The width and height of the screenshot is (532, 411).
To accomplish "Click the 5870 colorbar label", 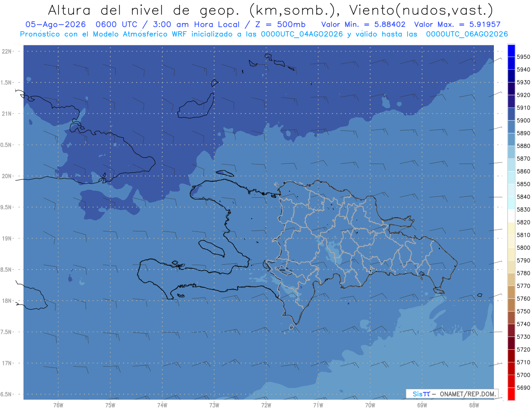I will pos(524,159).
